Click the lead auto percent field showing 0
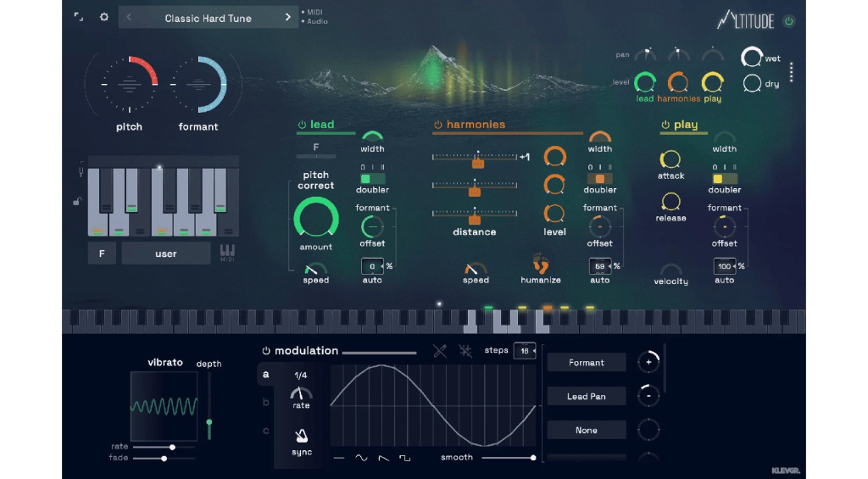868x479 pixels. [373, 266]
